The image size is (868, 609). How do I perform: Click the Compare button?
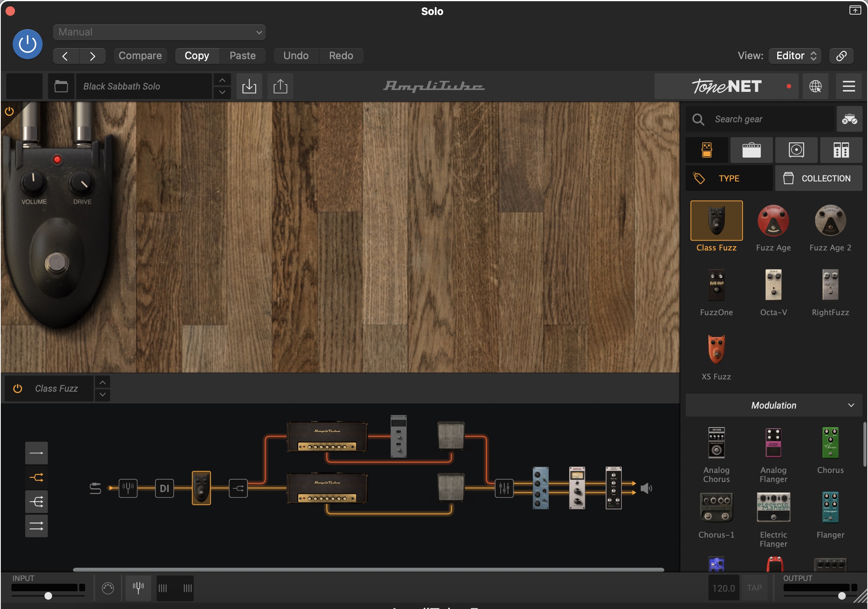[140, 56]
